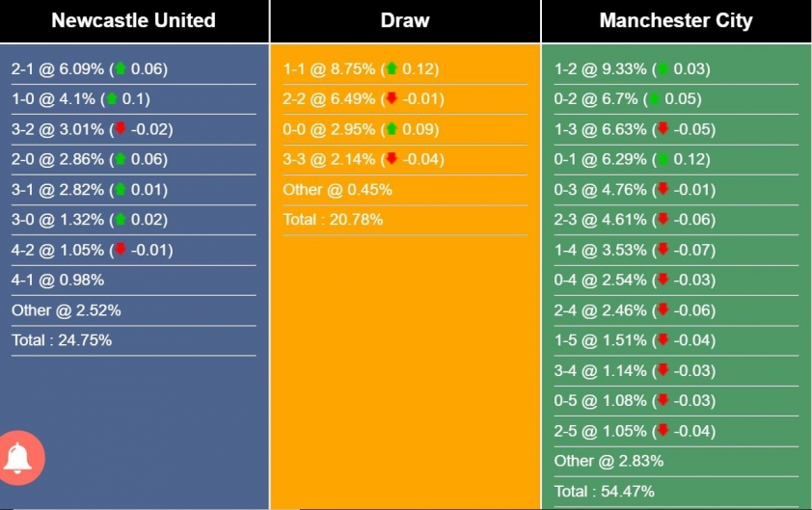The height and width of the screenshot is (510, 812).
Task: Click green up arrow beside 1-2 score
Action: 663,68
